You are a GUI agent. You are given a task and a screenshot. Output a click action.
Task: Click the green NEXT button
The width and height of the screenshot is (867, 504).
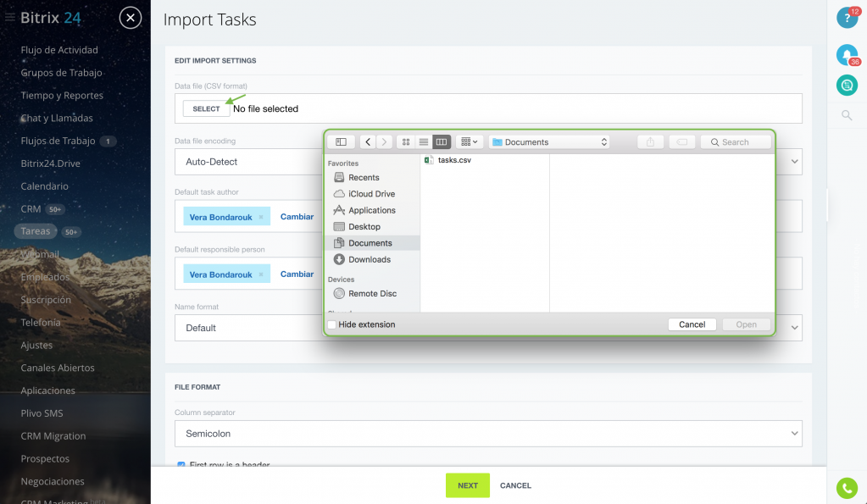pos(468,485)
